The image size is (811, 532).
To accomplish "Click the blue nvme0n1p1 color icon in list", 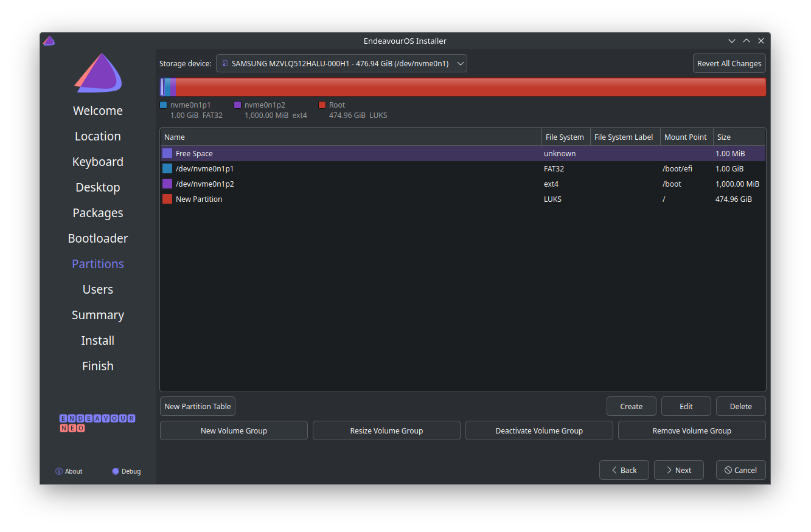I will 167,168.
